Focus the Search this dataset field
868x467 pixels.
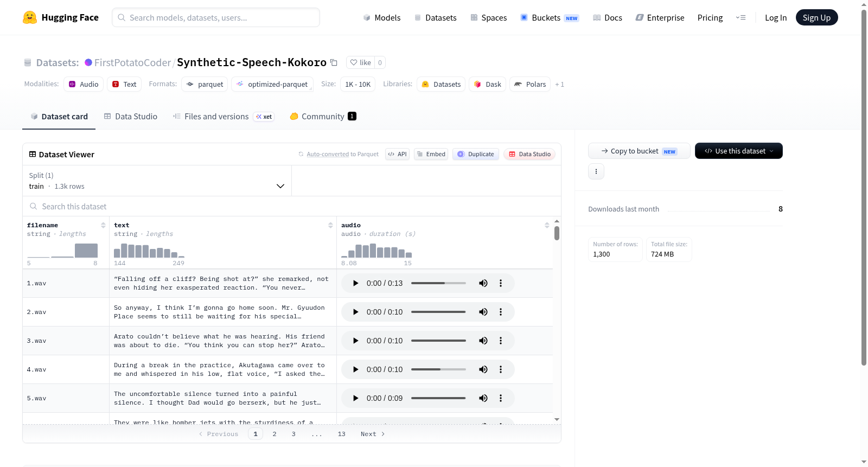pyautogui.click(x=292, y=206)
